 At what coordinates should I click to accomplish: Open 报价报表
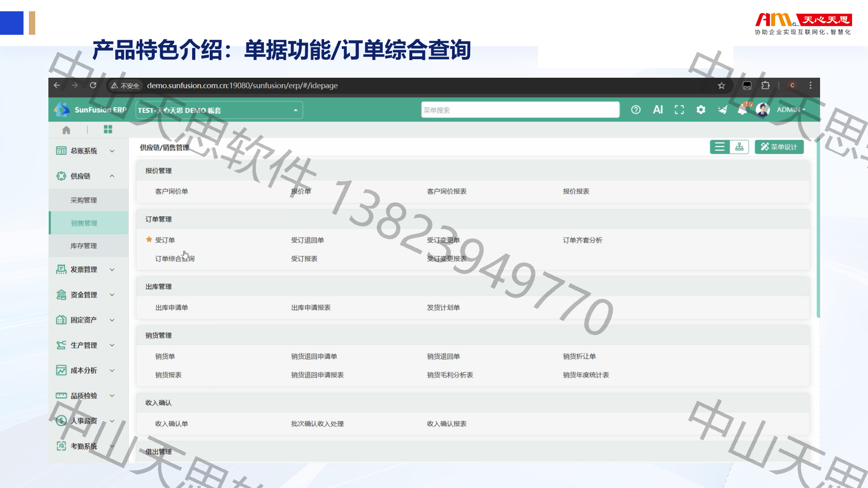click(x=576, y=192)
